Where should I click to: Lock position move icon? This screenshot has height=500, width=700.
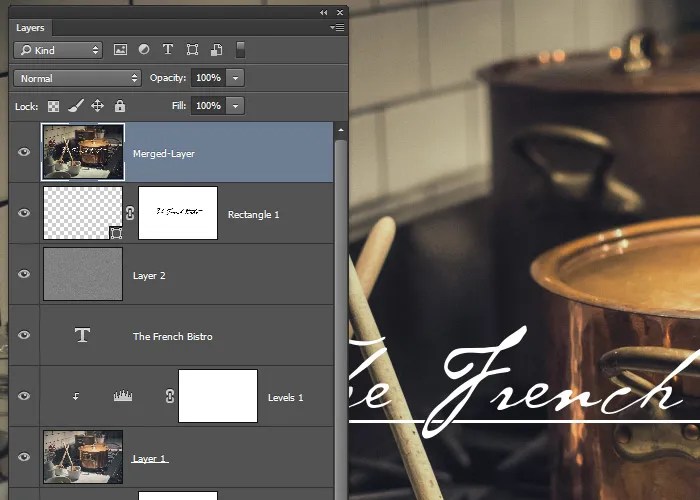[x=97, y=106]
